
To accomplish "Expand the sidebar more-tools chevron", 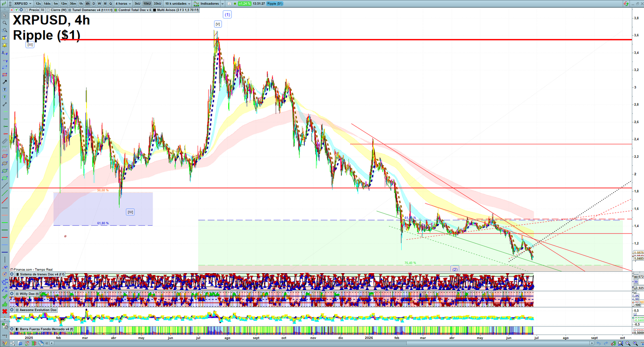I will click(5, 319).
